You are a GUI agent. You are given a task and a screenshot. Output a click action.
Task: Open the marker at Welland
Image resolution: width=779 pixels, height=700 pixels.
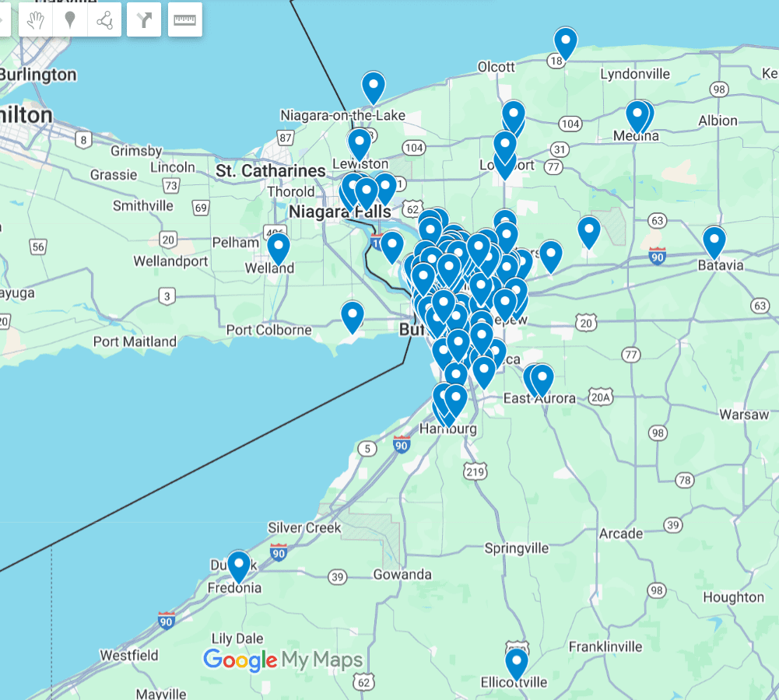click(x=278, y=247)
